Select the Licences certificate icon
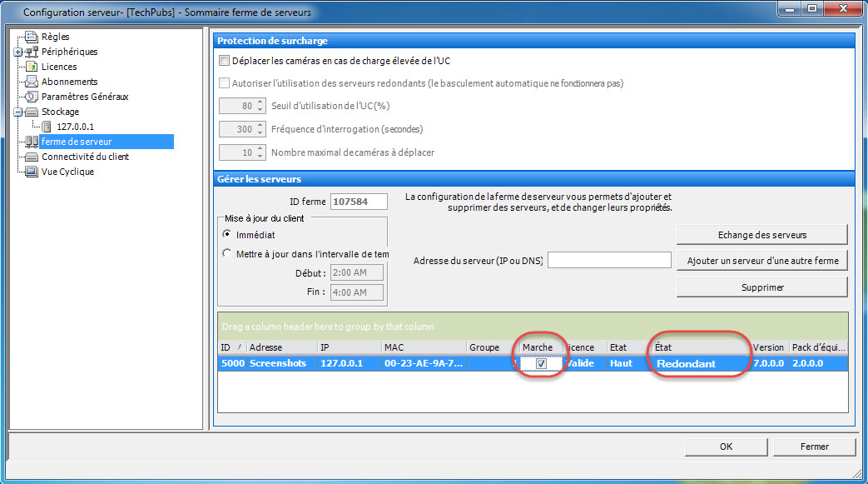This screenshot has width=868, height=484. pyautogui.click(x=32, y=67)
